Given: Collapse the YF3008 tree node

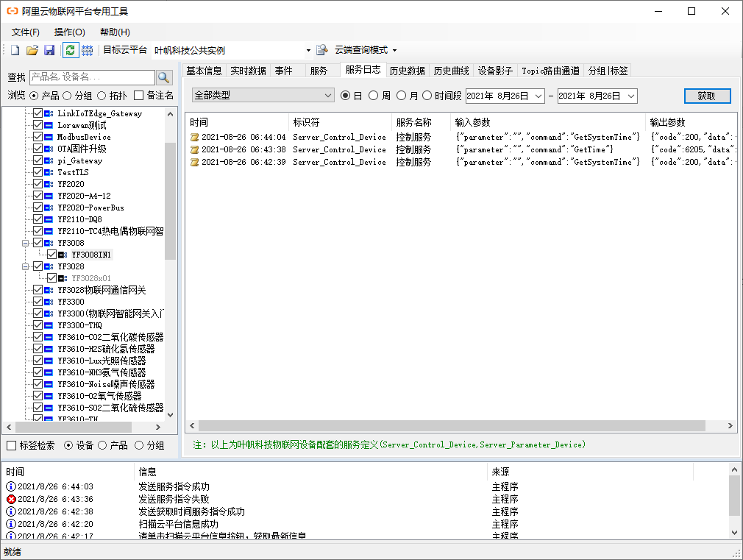Looking at the screenshot, I should tap(24, 241).
